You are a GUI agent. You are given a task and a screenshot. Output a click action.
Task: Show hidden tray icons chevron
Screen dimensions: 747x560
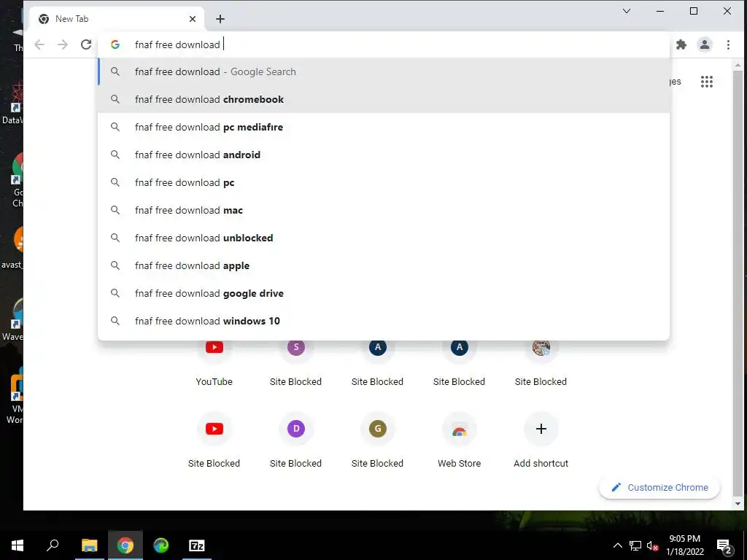(617, 545)
